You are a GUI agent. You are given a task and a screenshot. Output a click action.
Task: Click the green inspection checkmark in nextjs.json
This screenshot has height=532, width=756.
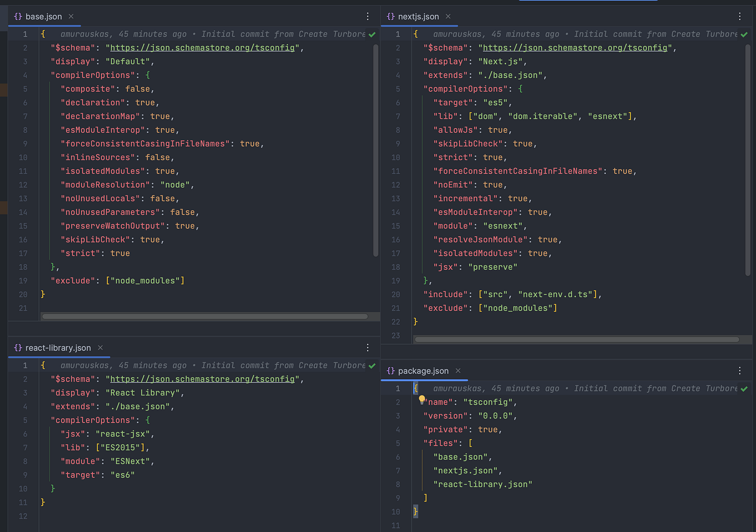coord(744,35)
